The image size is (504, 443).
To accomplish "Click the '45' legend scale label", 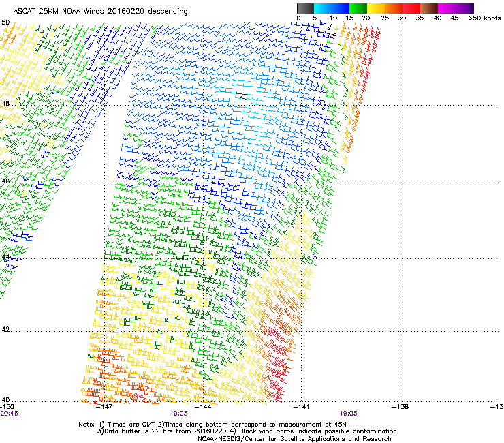I will pyautogui.click(x=454, y=18).
